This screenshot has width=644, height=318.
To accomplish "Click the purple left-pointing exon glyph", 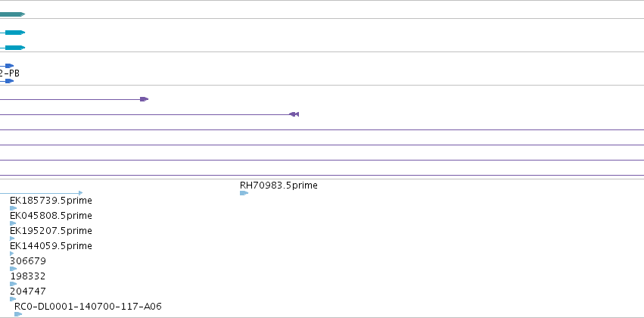I will pyautogui.click(x=294, y=114).
